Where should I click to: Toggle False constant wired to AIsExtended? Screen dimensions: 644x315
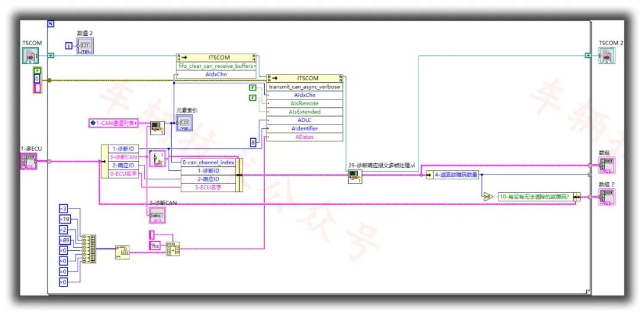click(253, 97)
